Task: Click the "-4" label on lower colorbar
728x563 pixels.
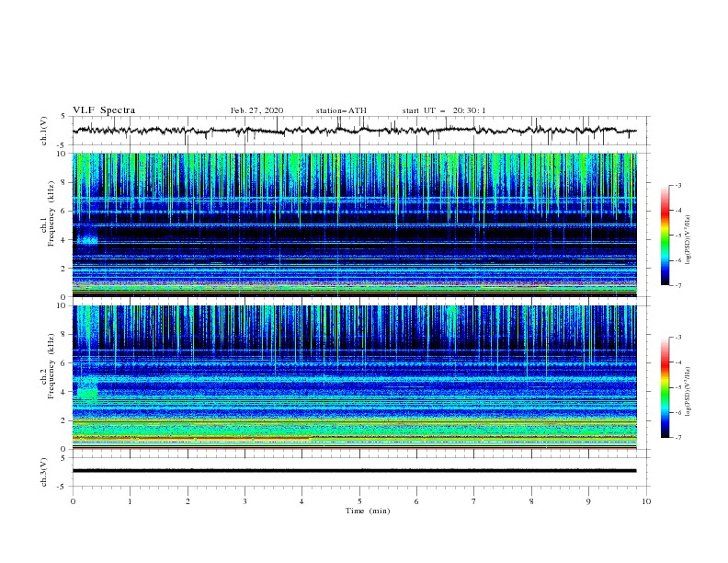Action: coord(677,362)
